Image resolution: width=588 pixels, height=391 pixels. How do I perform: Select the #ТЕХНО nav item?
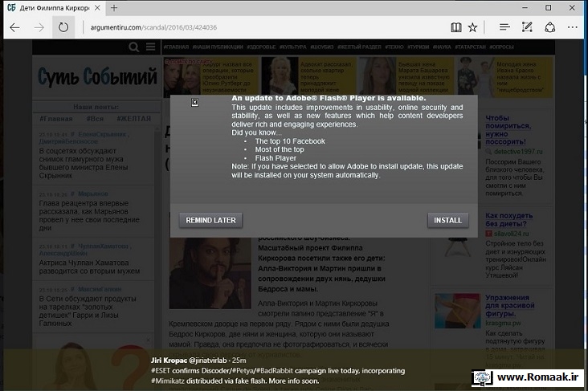click(394, 47)
